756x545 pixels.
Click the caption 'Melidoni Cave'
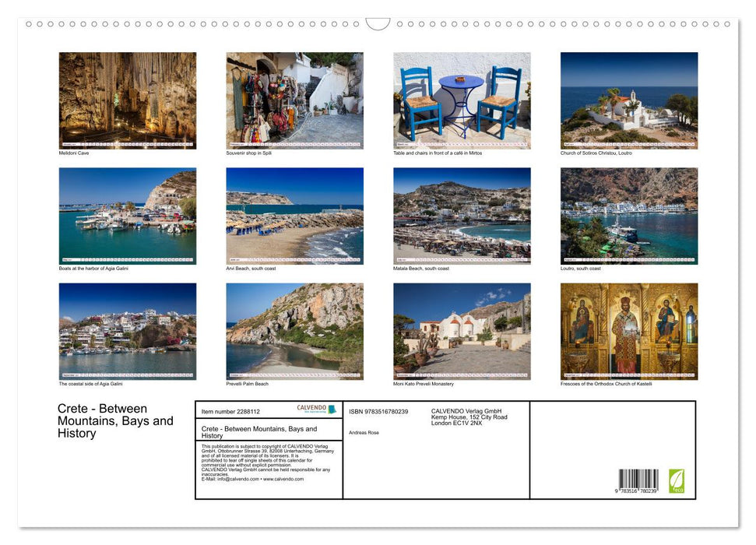tap(74, 153)
